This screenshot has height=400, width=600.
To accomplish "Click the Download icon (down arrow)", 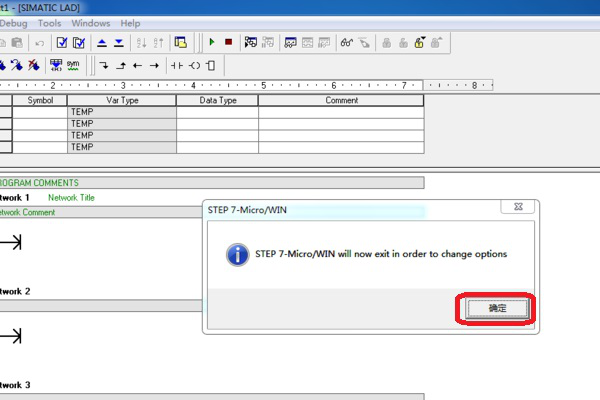I will pos(119,42).
